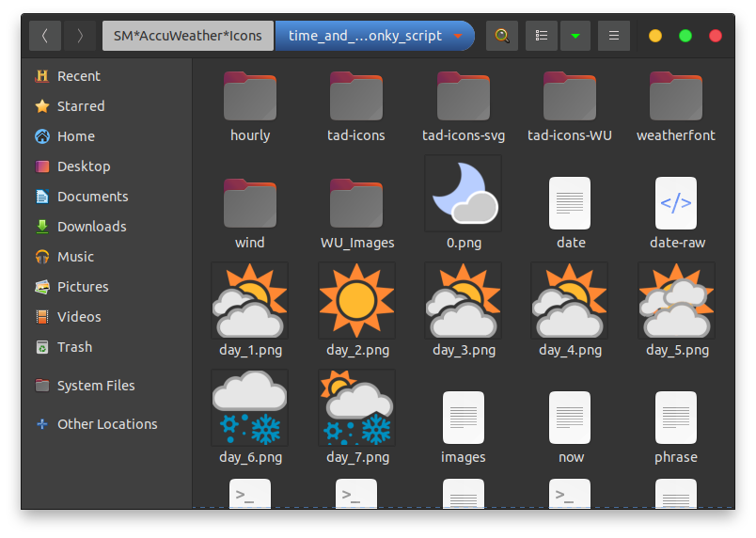Select day_2.png sun thumbnail

tap(356, 300)
